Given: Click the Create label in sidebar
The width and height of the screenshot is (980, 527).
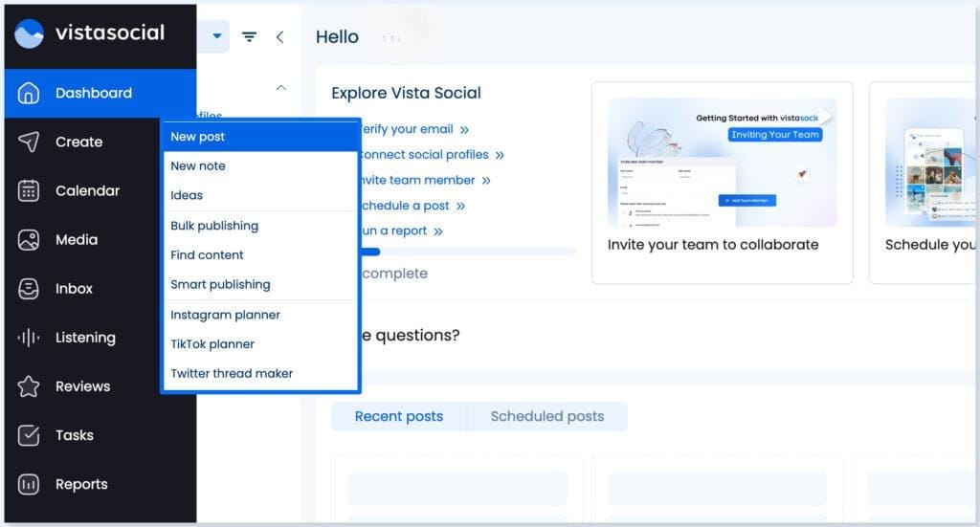Looking at the screenshot, I should (78, 142).
